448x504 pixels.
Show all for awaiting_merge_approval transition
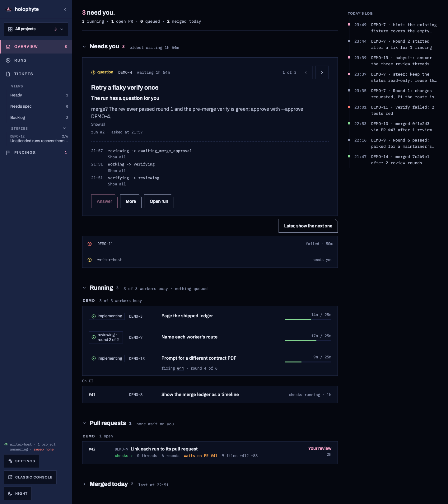point(117,157)
